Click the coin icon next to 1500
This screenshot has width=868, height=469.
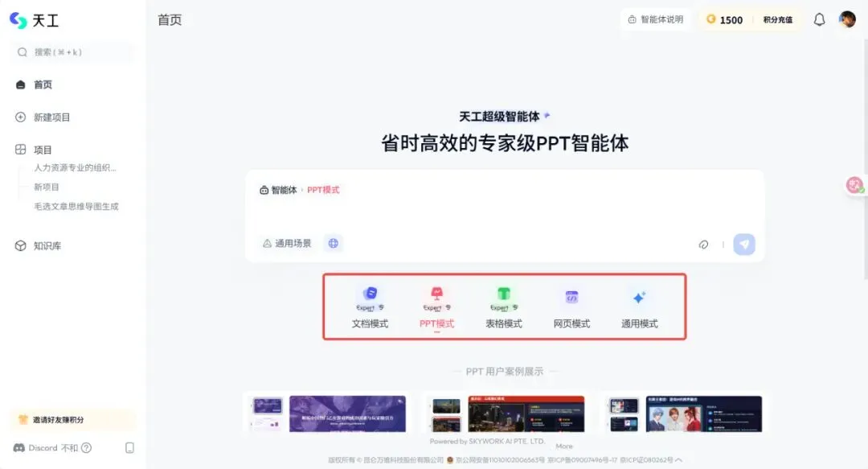(710, 19)
